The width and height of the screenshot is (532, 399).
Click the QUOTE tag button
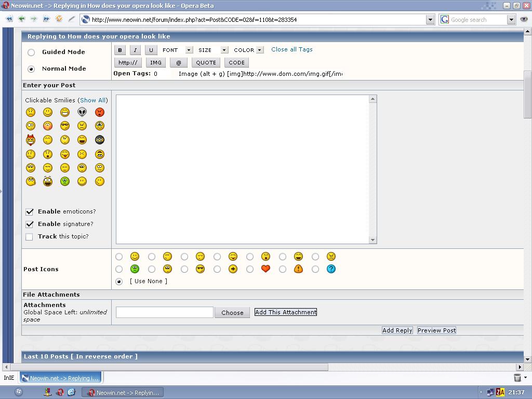point(206,62)
